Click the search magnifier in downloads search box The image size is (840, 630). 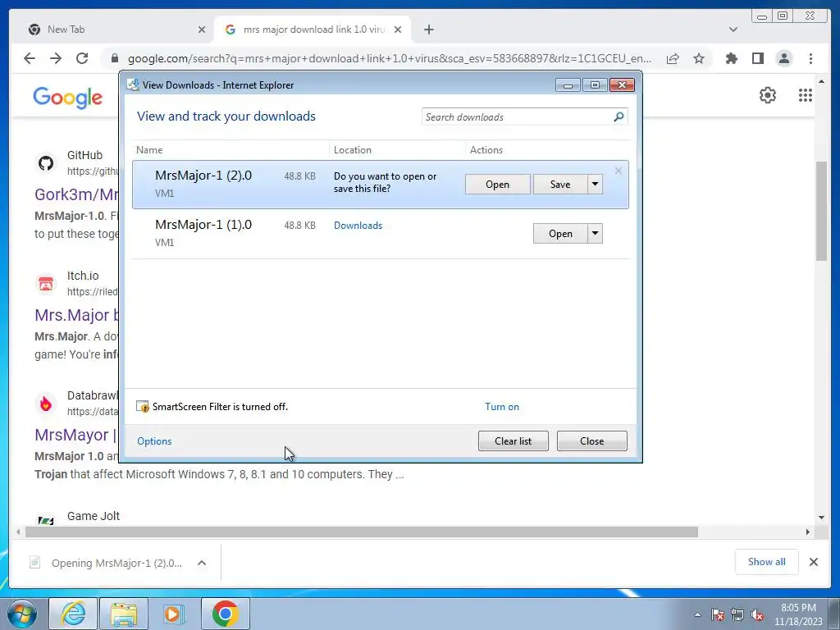click(x=619, y=116)
